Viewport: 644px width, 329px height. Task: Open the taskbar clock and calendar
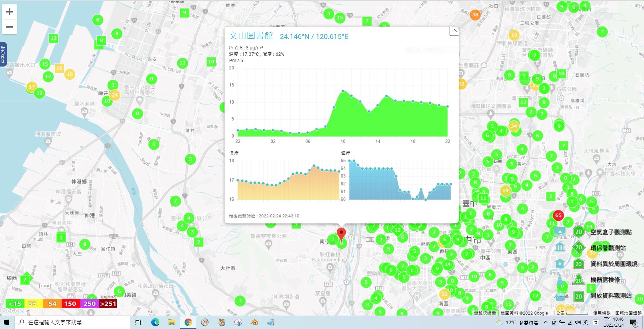click(614, 322)
